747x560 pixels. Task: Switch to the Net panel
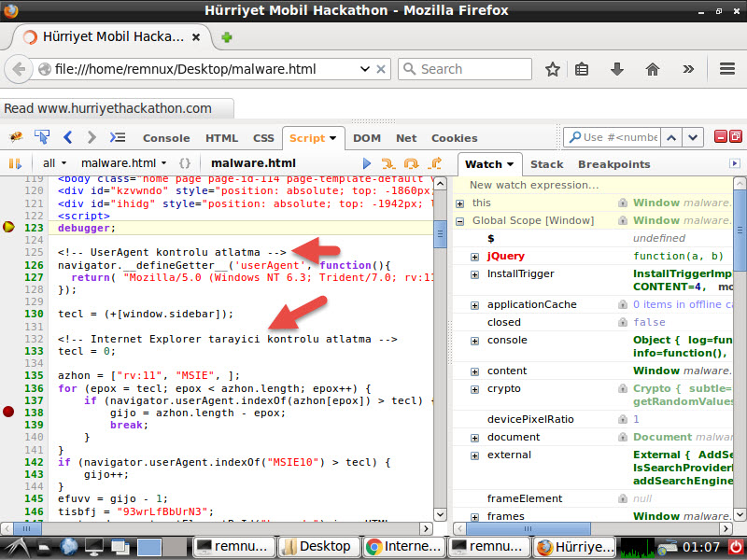point(406,138)
